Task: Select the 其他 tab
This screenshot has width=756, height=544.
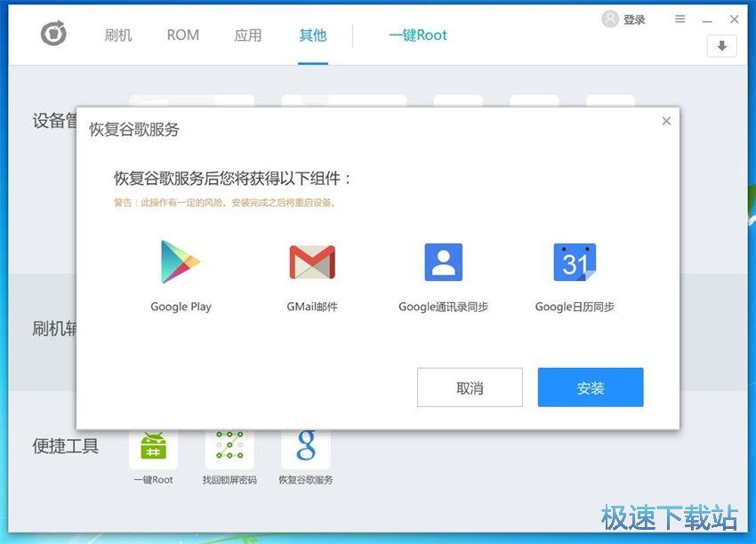Action: coord(313,36)
